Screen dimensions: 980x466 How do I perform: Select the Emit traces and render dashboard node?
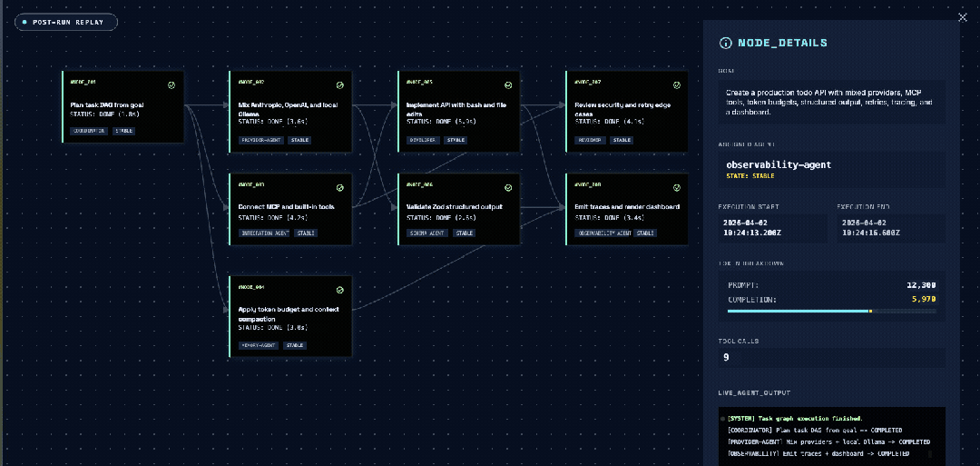click(627, 210)
